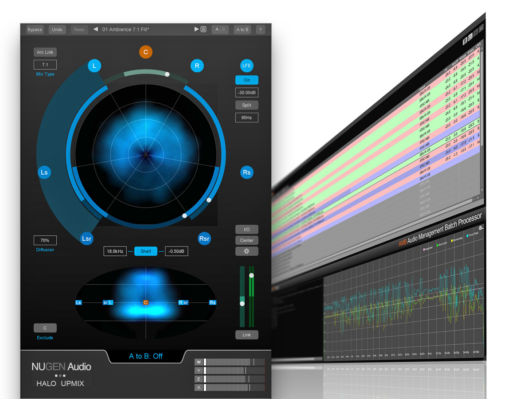Click the Ls tag in the elliptical view

pos(79,303)
